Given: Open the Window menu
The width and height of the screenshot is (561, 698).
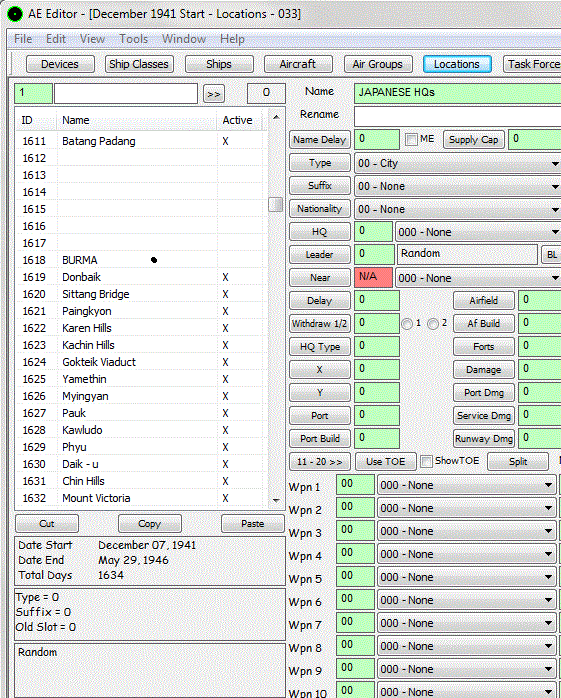Looking at the screenshot, I should pos(184,39).
